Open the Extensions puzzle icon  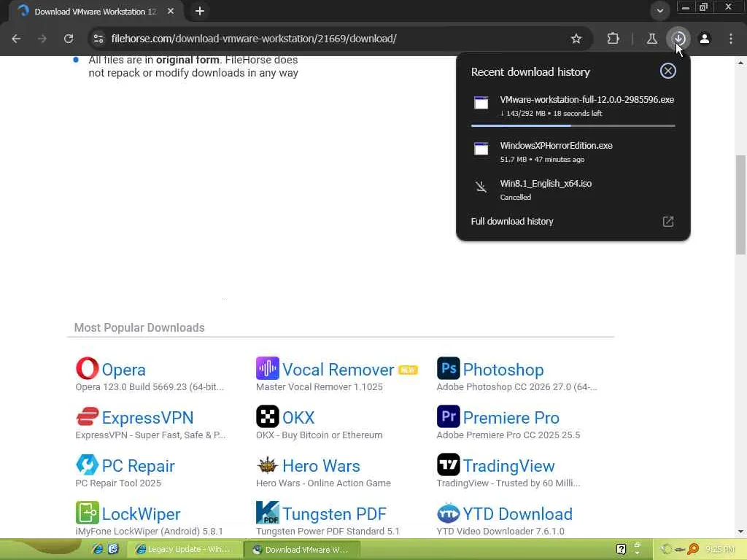pos(613,39)
